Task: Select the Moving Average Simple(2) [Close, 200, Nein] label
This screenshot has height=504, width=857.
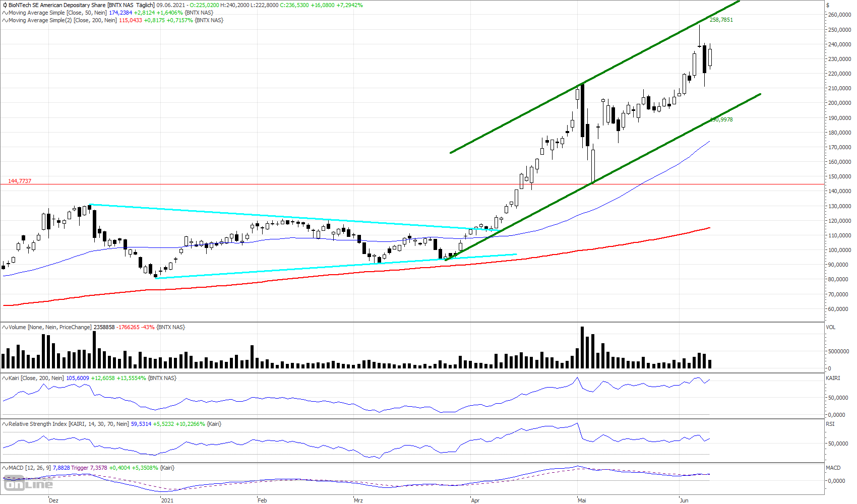Action: [63, 20]
